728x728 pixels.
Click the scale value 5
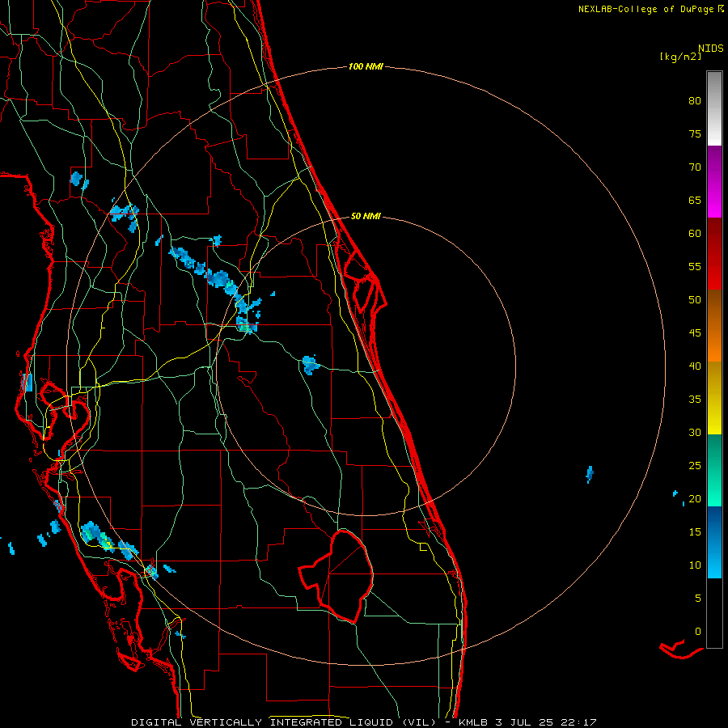(x=698, y=599)
